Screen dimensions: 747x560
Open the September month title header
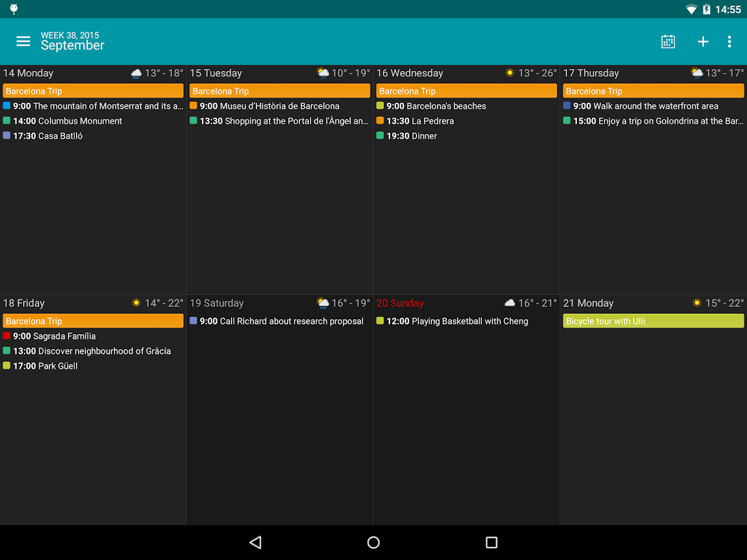coord(72,45)
